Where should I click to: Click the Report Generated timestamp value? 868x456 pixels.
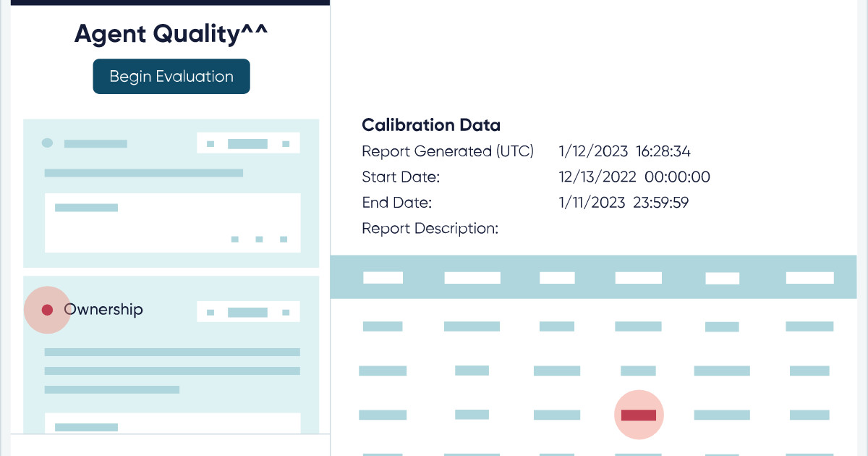[624, 151]
